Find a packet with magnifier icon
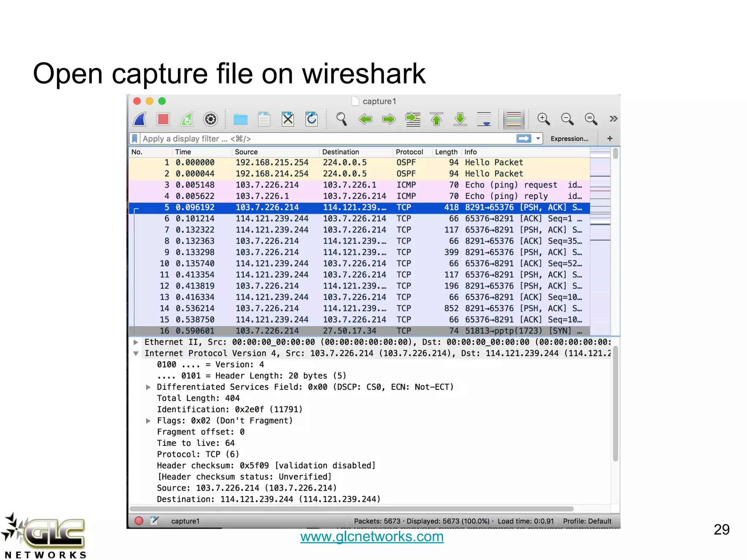 click(341, 119)
